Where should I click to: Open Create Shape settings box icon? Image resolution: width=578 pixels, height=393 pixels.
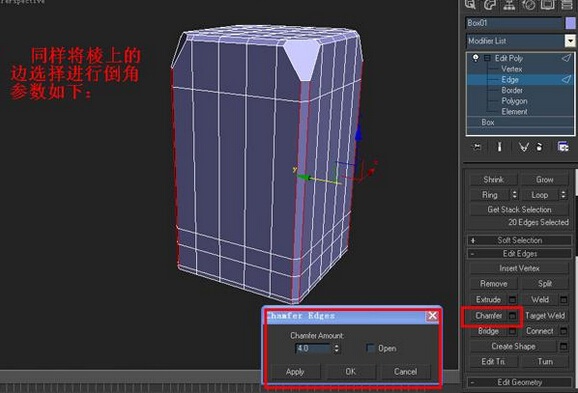coord(564,346)
